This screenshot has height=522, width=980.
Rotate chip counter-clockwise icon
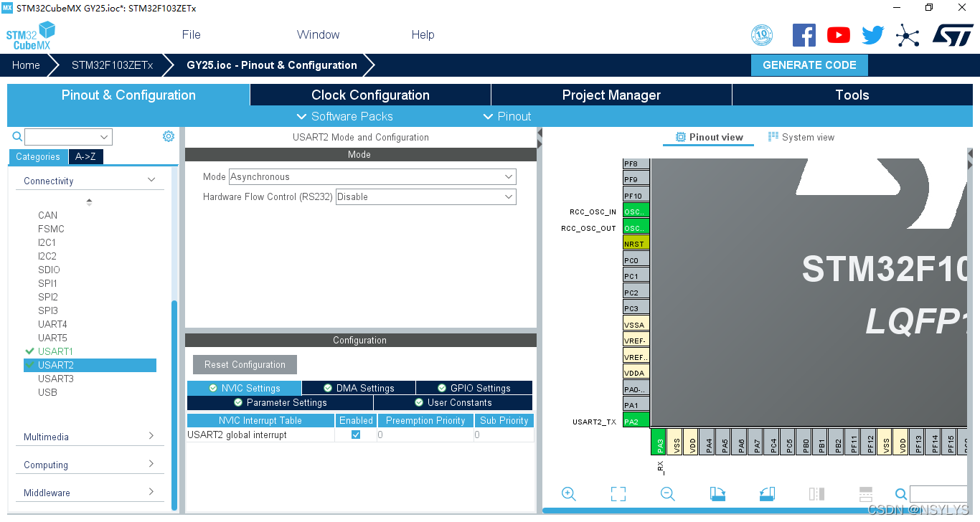tap(767, 494)
